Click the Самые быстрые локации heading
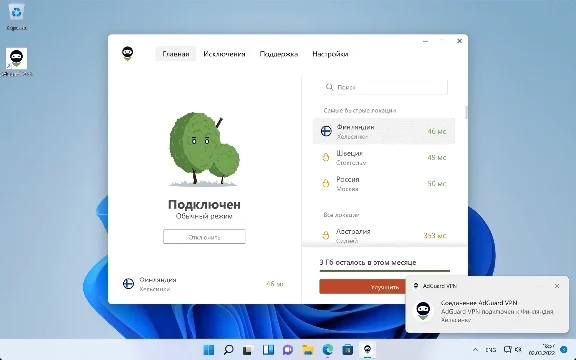Image resolution: width=576 pixels, height=360 pixels. (360, 110)
